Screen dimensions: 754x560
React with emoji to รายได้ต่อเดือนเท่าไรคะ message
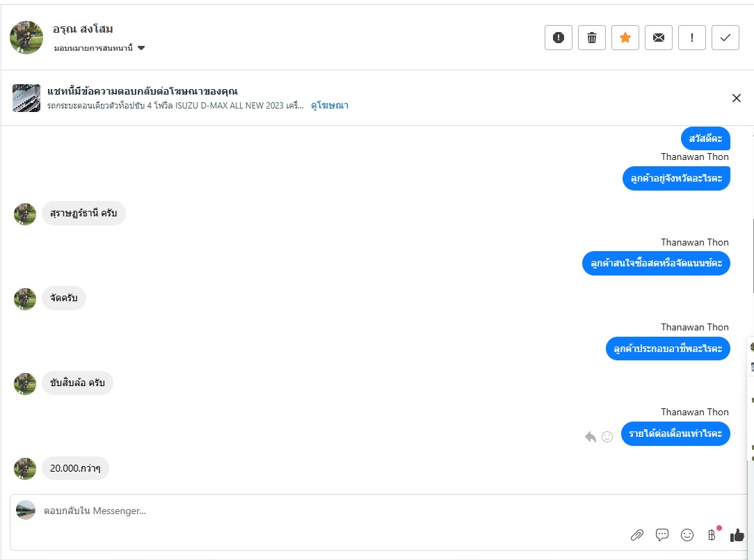[607, 437]
